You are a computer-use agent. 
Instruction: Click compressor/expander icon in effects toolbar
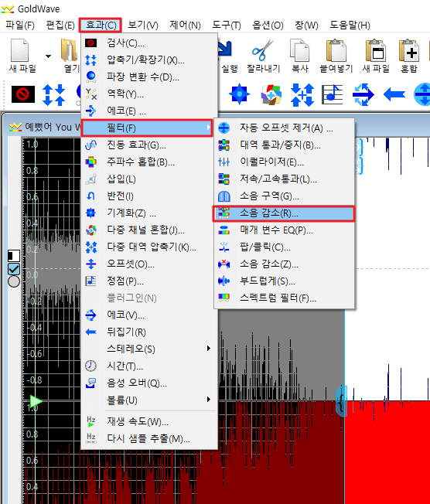click(x=53, y=94)
